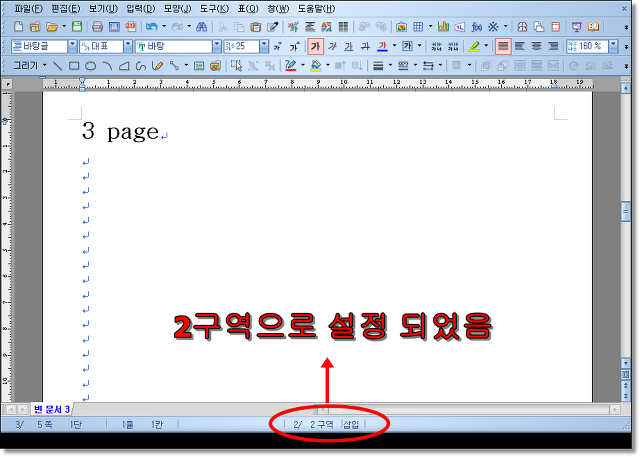Expand the 바탕글 style dropdown
The image size is (640, 457).
(x=72, y=47)
